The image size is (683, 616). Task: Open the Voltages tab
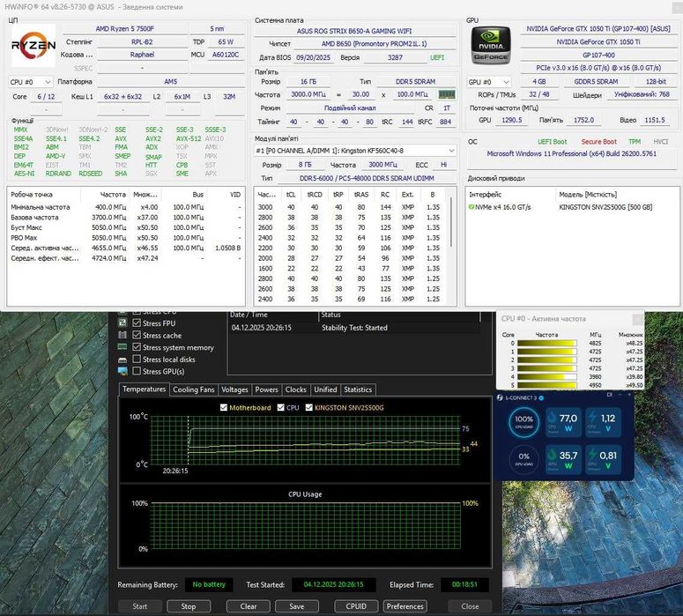(234, 390)
